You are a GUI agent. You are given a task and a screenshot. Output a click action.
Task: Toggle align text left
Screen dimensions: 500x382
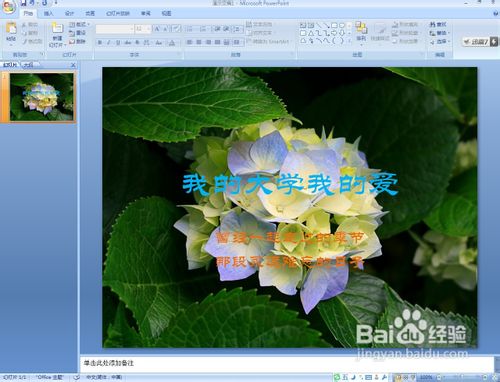pyautogui.click(x=190, y=42)
